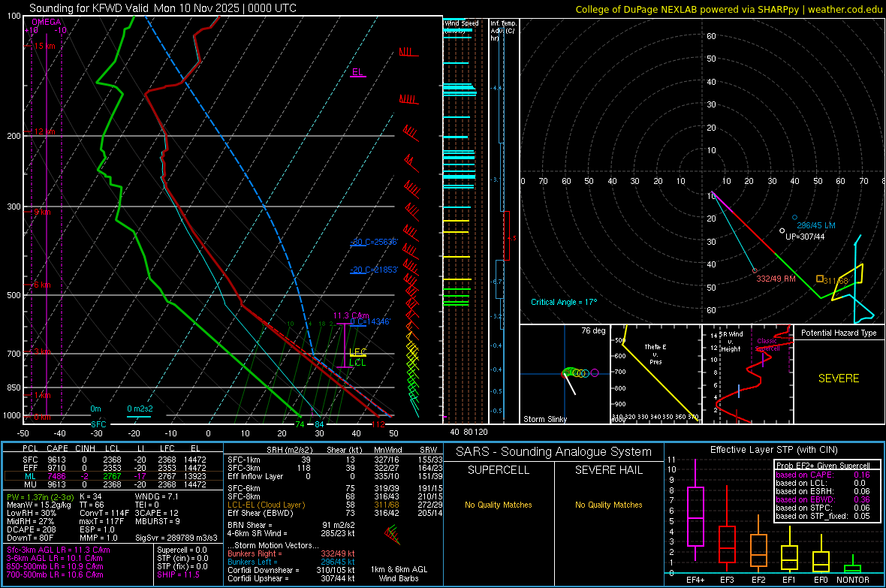Select the green LCL marker on the skew-T

click(x=357, y=363)
